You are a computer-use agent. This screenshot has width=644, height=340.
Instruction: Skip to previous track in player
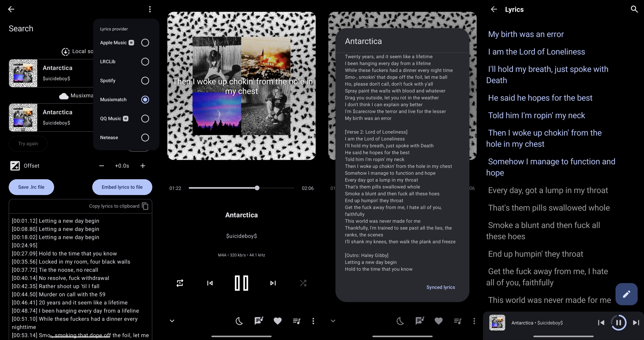[x=210, y=283]
